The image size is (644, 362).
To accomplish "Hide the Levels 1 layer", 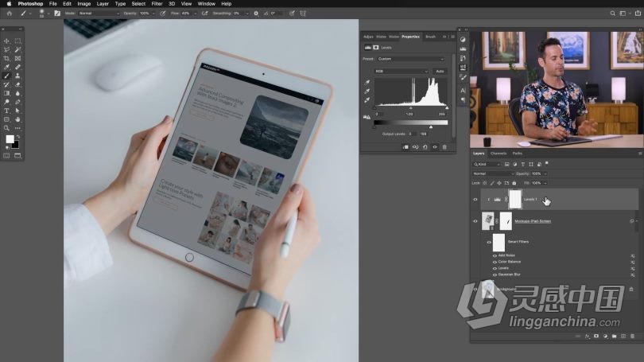I will click(x=475, y=199).
